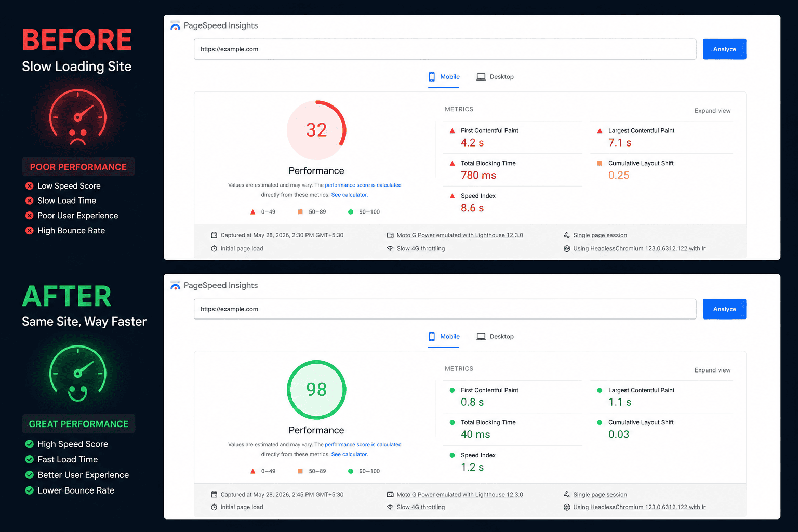Click the Analyze button in the After panel
This screenshot has height=532, width=798.
tap(724, 309)
